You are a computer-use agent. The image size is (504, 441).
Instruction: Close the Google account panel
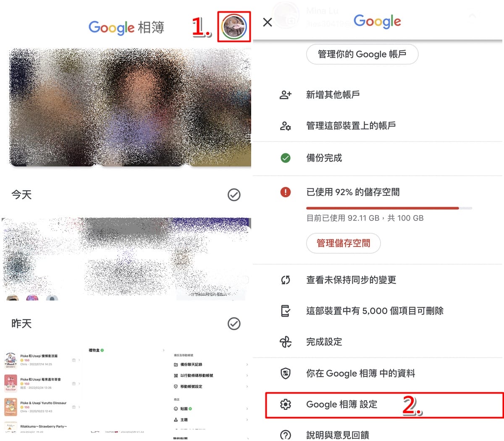coord(268,22)
